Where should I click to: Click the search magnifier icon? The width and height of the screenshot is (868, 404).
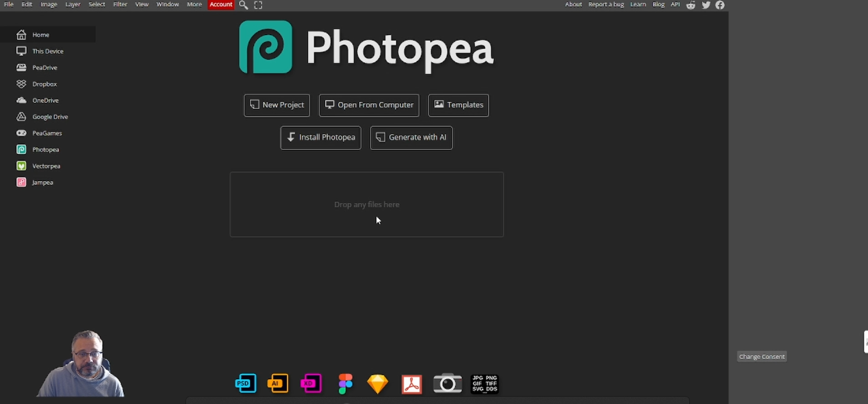coord(243,5)
